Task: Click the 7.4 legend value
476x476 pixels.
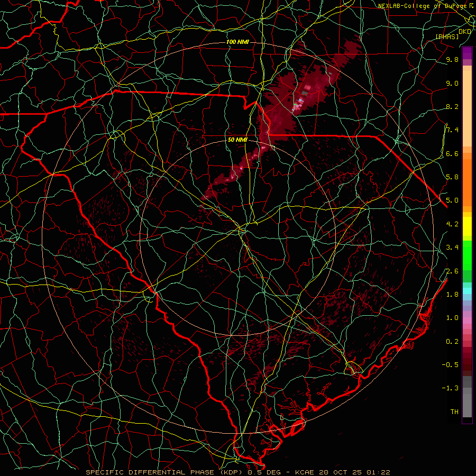Action: 452,130
